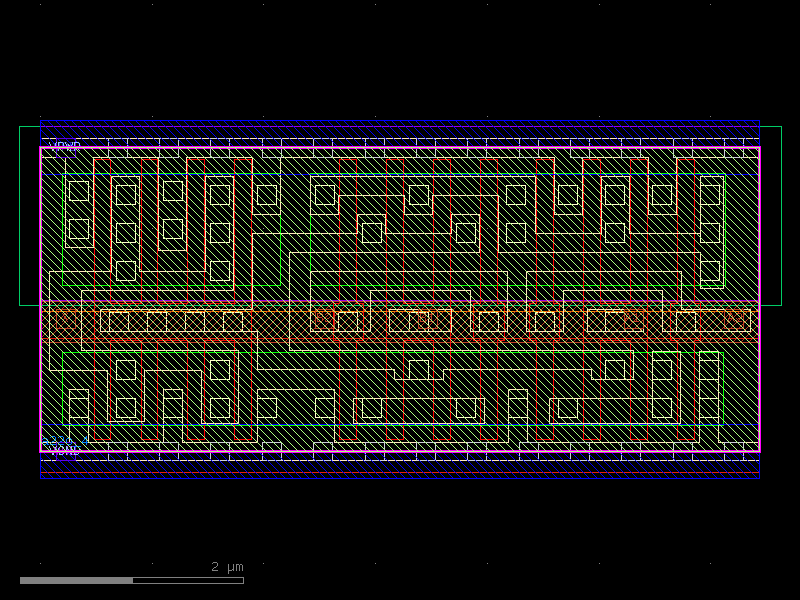Image resolution: width=800 pixels, height=600 pixels.
Task: Click the hollow right half of scale bar
Action: [188, 580]
